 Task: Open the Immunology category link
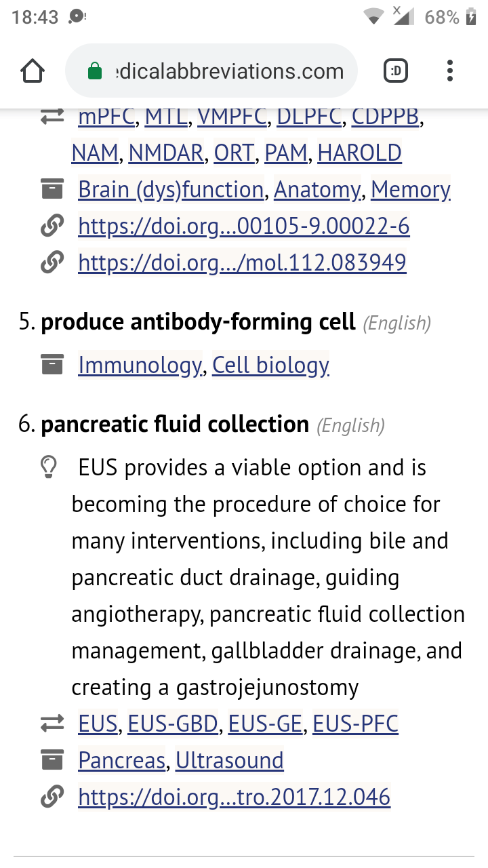pyautogui.click(x=140, y=365)
